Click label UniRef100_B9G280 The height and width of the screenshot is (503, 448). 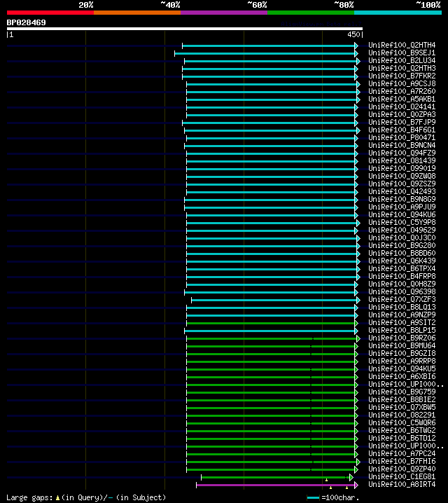(402, 245)
